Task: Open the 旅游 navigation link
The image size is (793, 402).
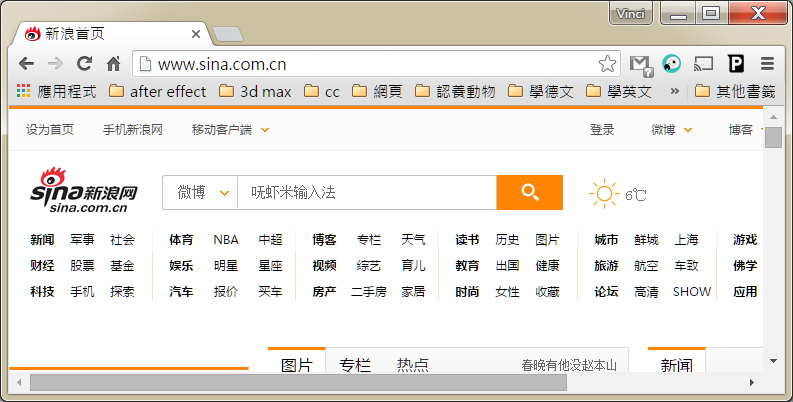Action: click(606, 265)
